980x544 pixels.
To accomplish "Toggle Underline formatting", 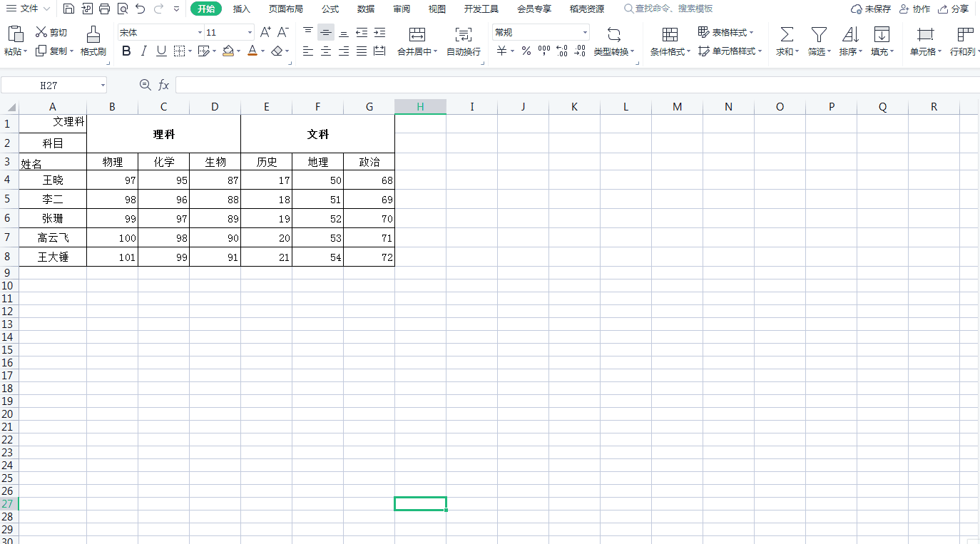I will tap(161, 51).
